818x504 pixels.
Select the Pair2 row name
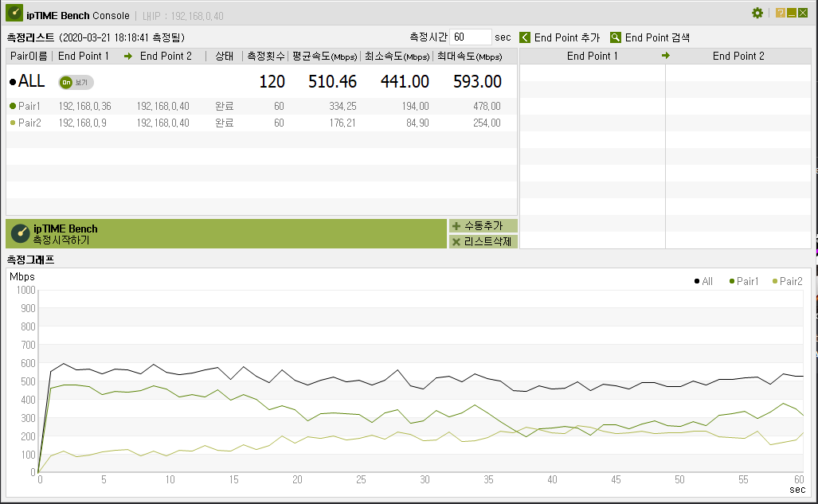(29, 123)
